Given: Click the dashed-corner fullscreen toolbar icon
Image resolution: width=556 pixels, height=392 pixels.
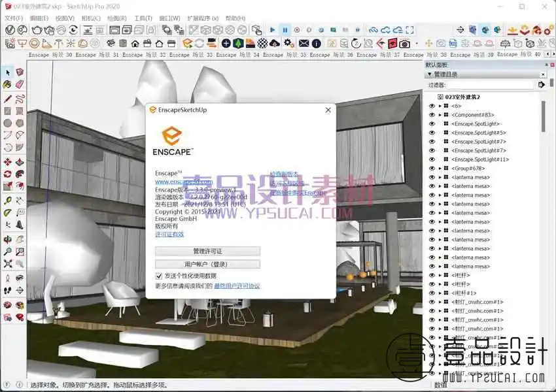Looking at the screenshot, I should click(x=410, y=30).
